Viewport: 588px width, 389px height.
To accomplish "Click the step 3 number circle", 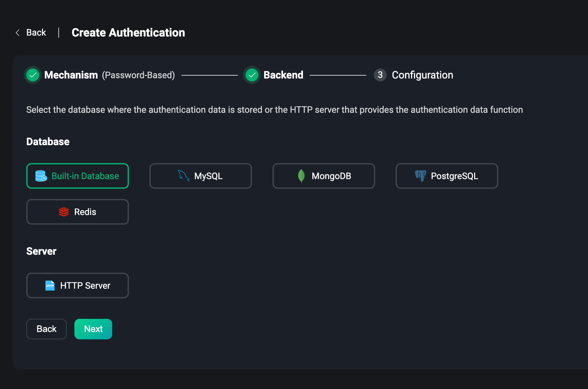I will click(x=380, y=75).
